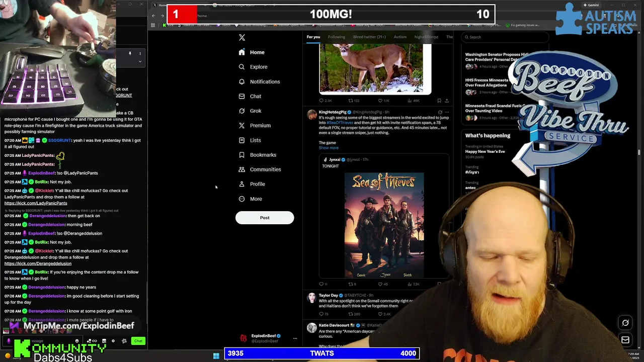
Task: Open the Kick chat shop icon
Action: point(104,341)
